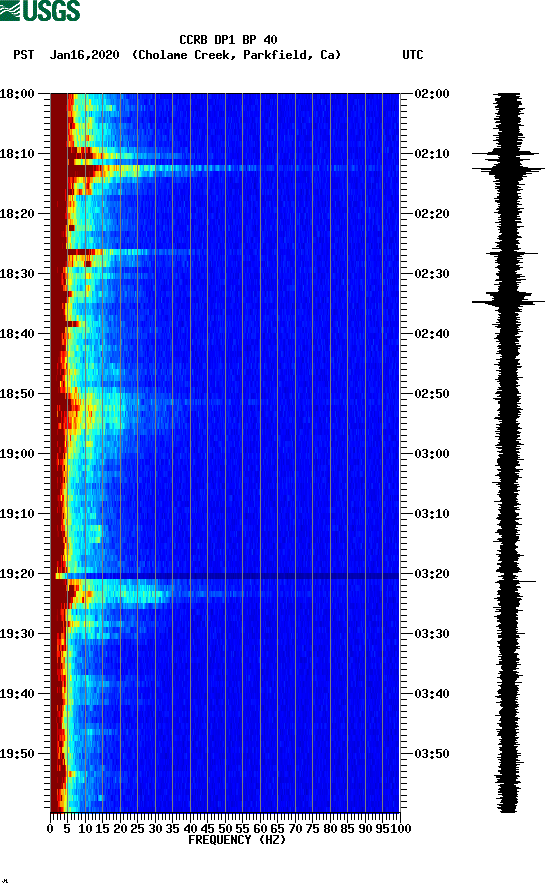Click the '50' frequency axis label
The image size is (552, 892).
point(225,829)
